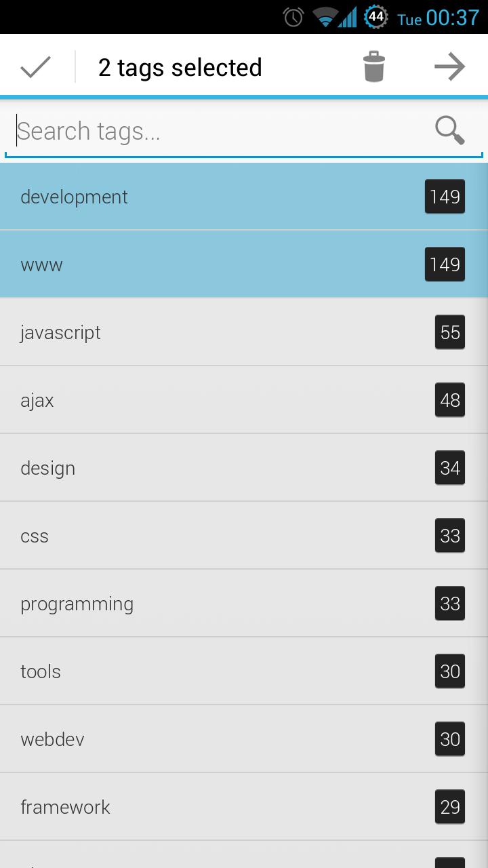
Task: Tap the 55 count badge for javascript
Action: click(x=450, y=332)
